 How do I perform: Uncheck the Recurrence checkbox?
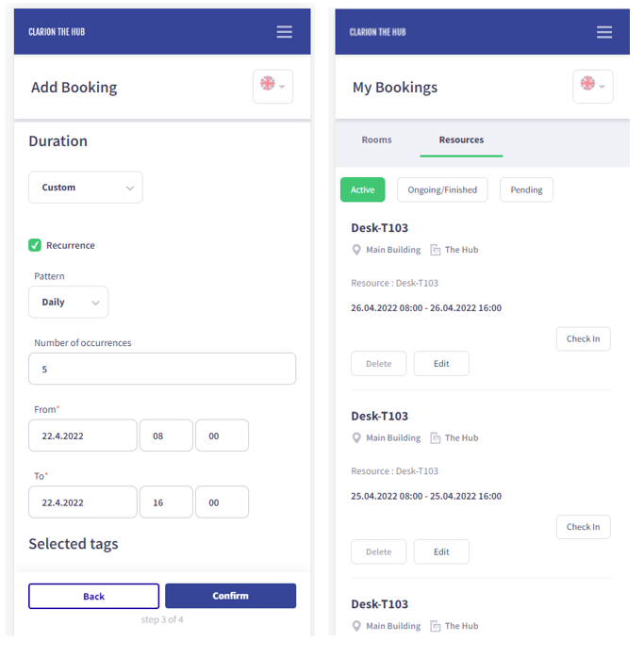(35, 245)
